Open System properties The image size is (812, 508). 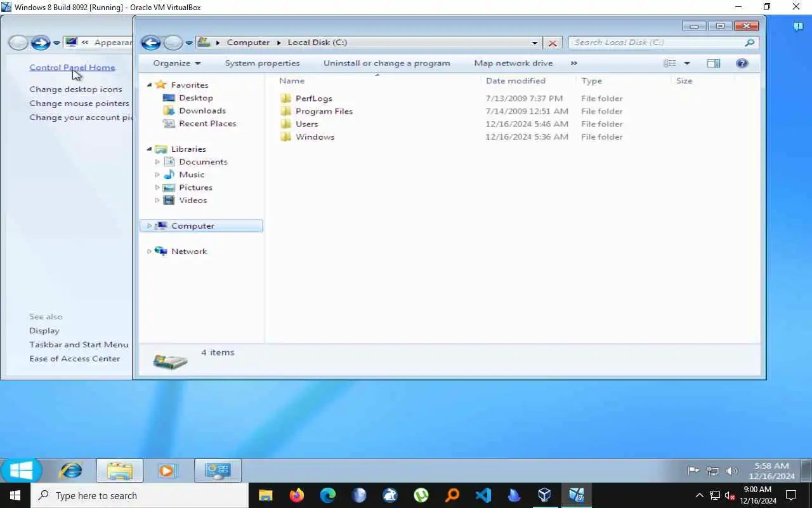click(x=262, y=63)
